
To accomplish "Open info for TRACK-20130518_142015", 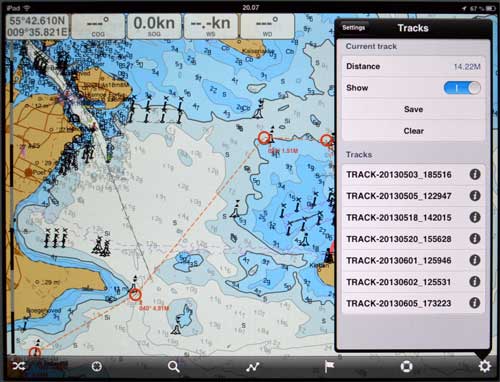I will pos(475,217).
